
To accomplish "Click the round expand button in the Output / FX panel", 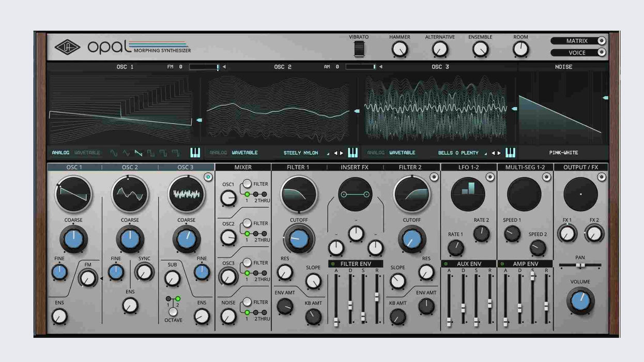I will [x=602, y=177].
